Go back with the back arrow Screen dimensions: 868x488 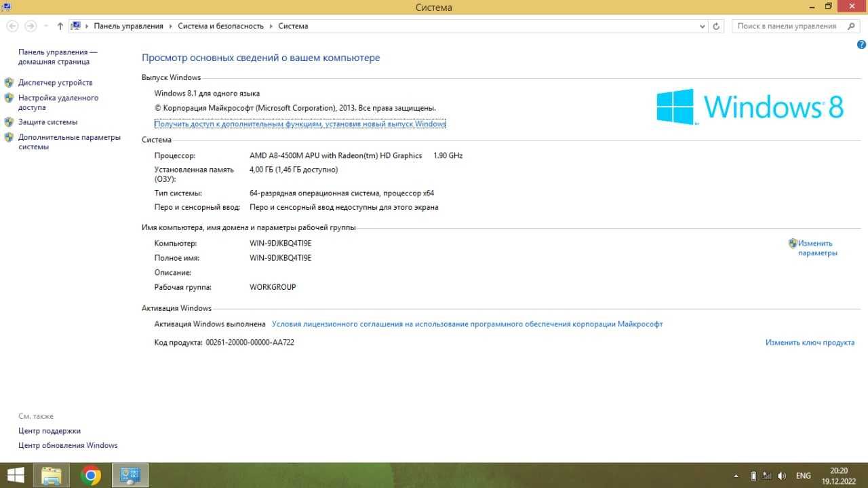click(x=12, y=26)
